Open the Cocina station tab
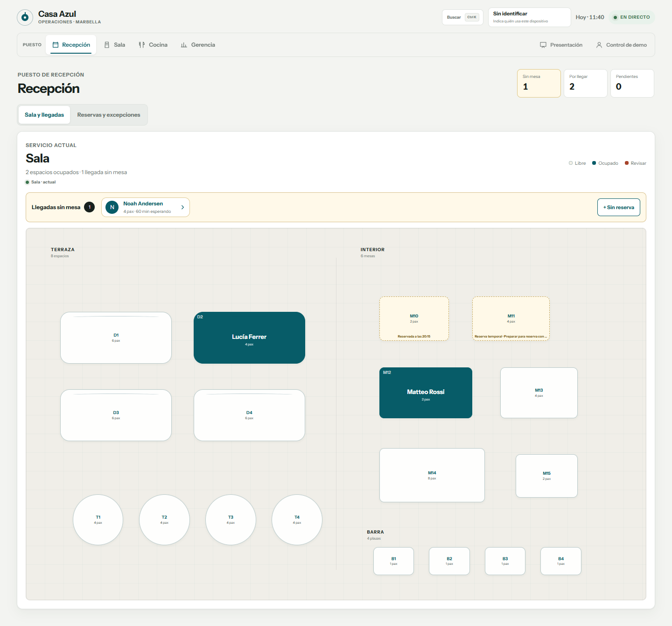The height and width of the screenshot is (626, 672). (153, 45)
